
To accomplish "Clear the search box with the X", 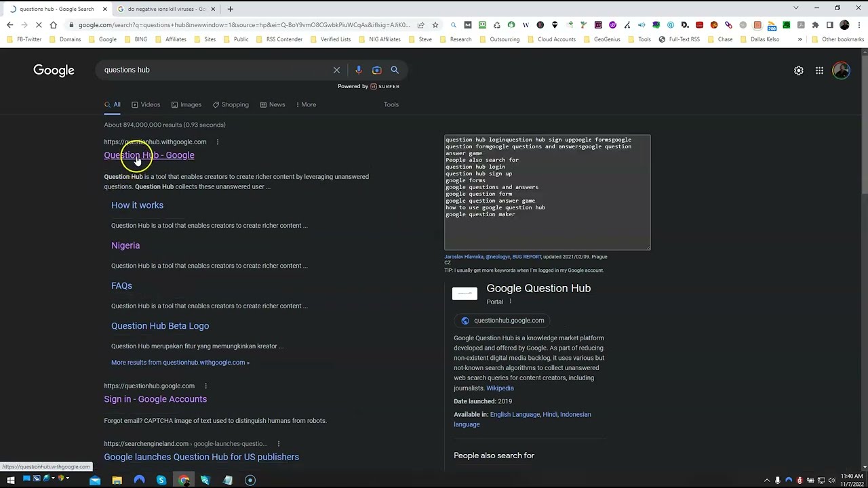I will pyautogui.click(x=336, y=70).
